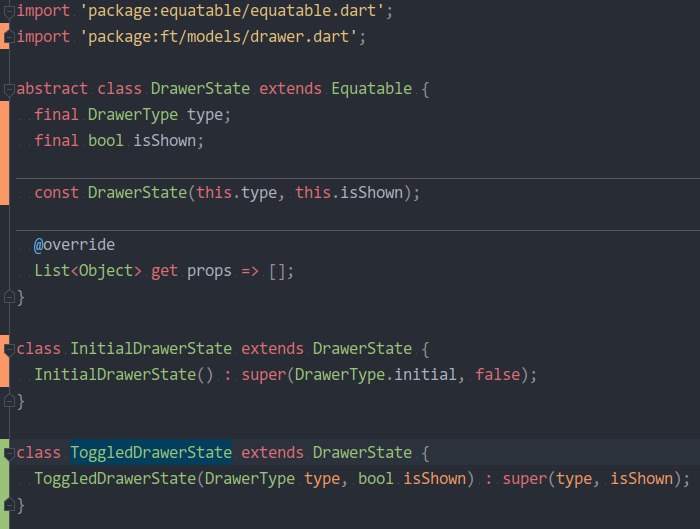Click 'package:equatable/equatable.dart' import string
The image size is (700, 529).
pyautogui.click(x=232, y=11)
